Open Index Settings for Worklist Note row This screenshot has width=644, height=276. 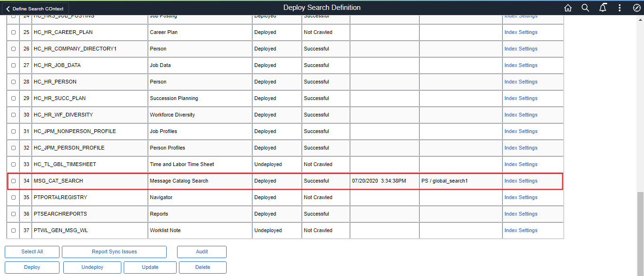pos(521,231)
